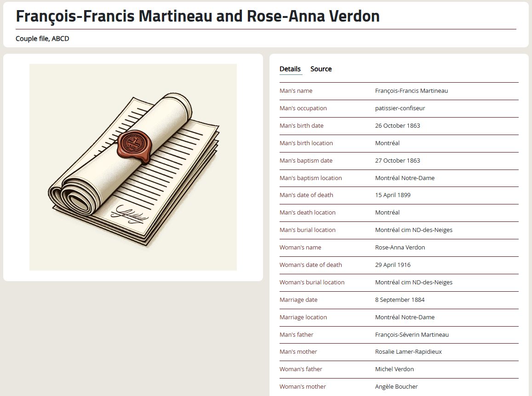
Task: Click woman's mother Angèle Boucher
Action: click(x=396, y=387)
